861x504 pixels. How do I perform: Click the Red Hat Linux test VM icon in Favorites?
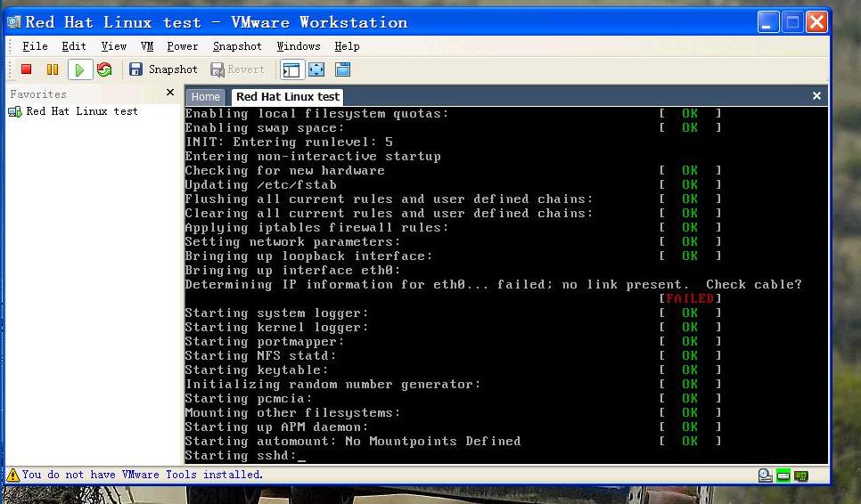tap(15, 112)
